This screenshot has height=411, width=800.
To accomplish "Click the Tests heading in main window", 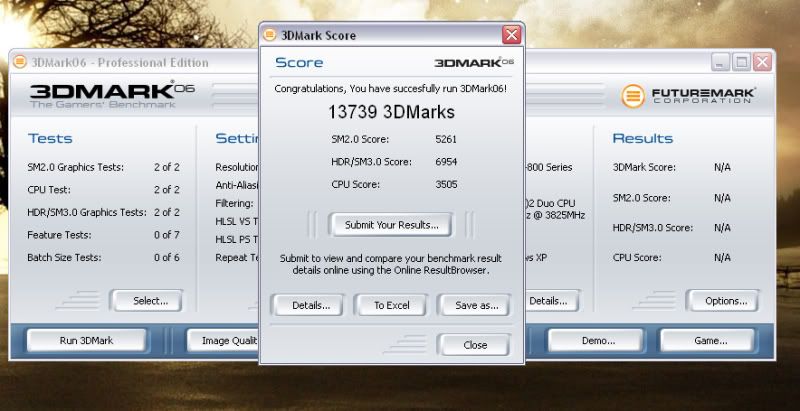I will pyautogui.click(x=50, y=138).
